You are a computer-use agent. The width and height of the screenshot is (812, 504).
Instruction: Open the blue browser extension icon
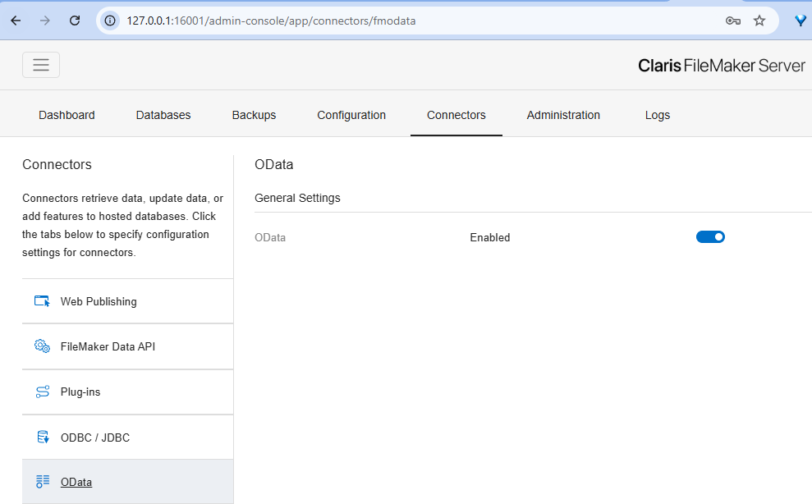800,21
